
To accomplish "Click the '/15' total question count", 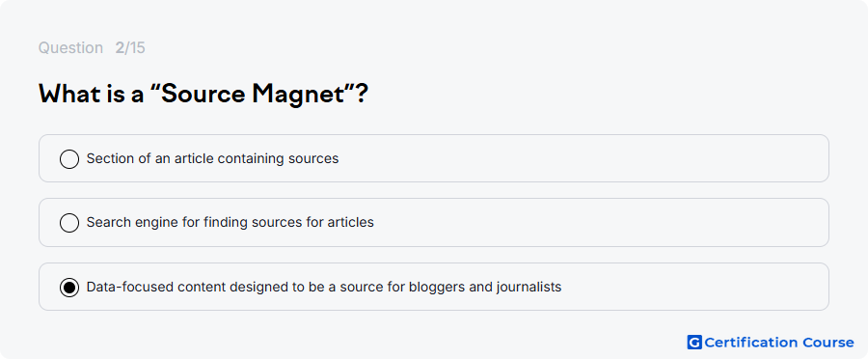I will pyautogui.click(x=135, y=48).
